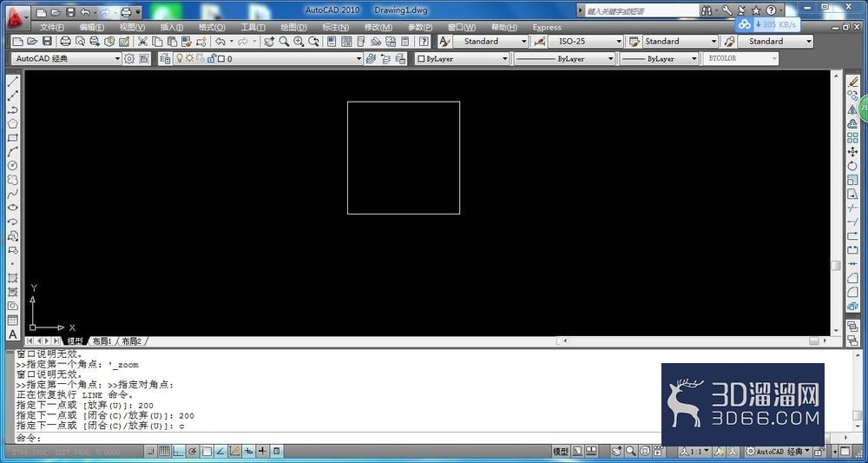Toggle Snap Mode in status bar
Image resolution: width=868 pixels, height=463 pixels.
point(149,451)
